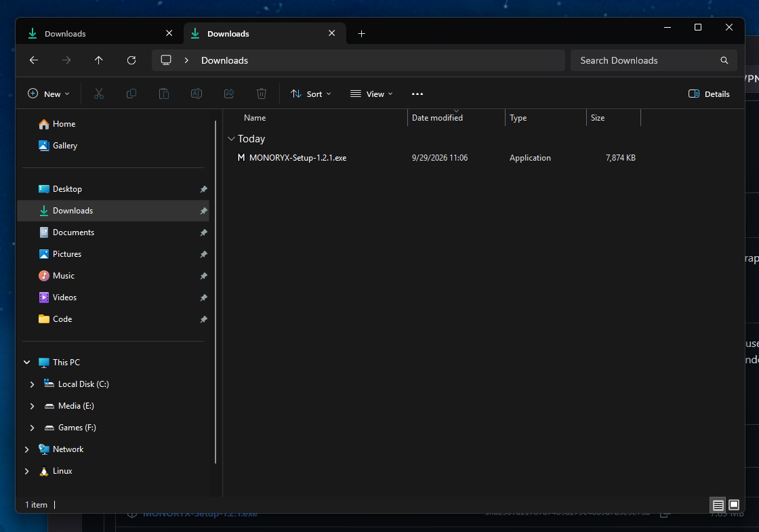The image size is (759, 532).
Task: Expand Local Disk (C:) node
Action: (x=33, y=384)
